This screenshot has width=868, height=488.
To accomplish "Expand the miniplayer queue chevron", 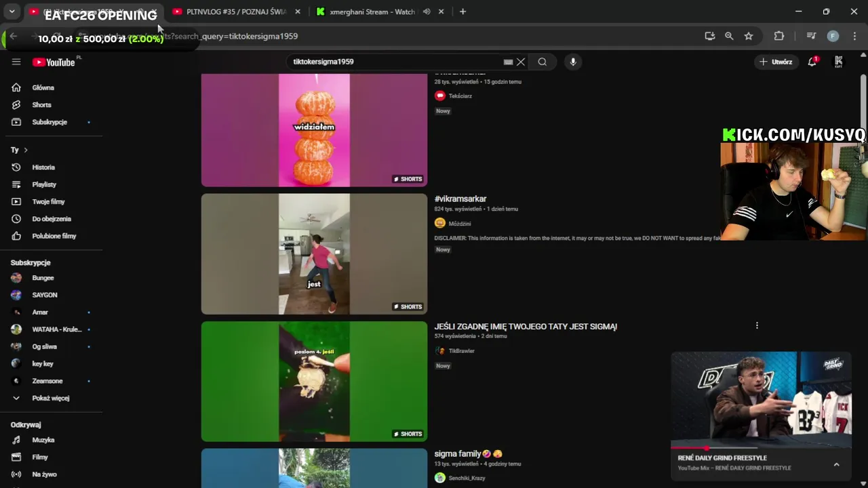I will click(x=836, y=464).
